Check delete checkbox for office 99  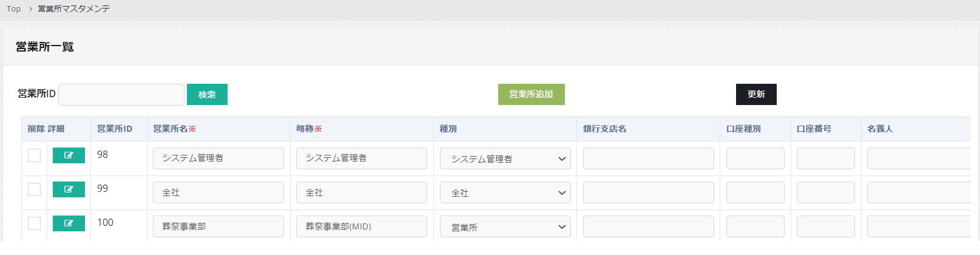click(x=35, y=189)
